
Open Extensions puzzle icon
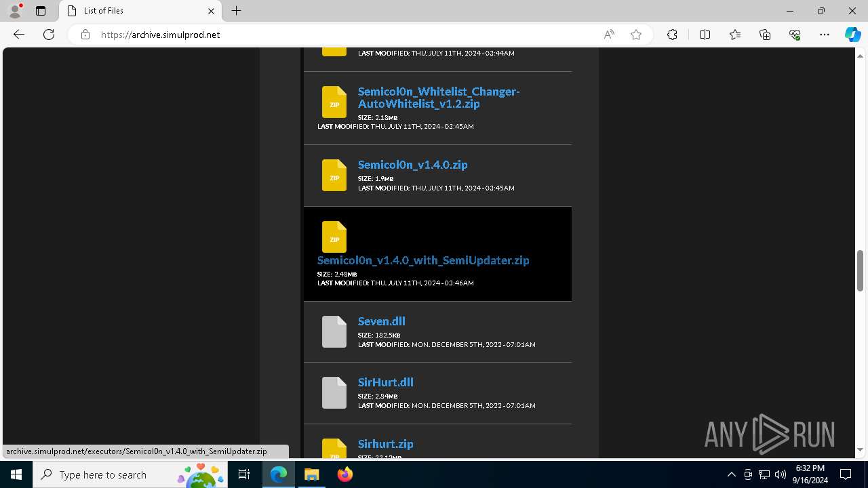[x=672, y=35]
